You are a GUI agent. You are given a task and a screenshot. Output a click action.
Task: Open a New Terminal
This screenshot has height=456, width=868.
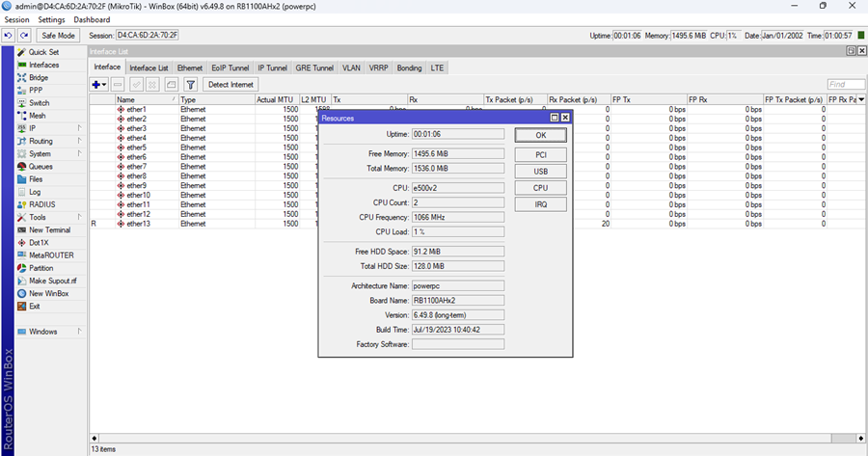click(x=49, y=230)
